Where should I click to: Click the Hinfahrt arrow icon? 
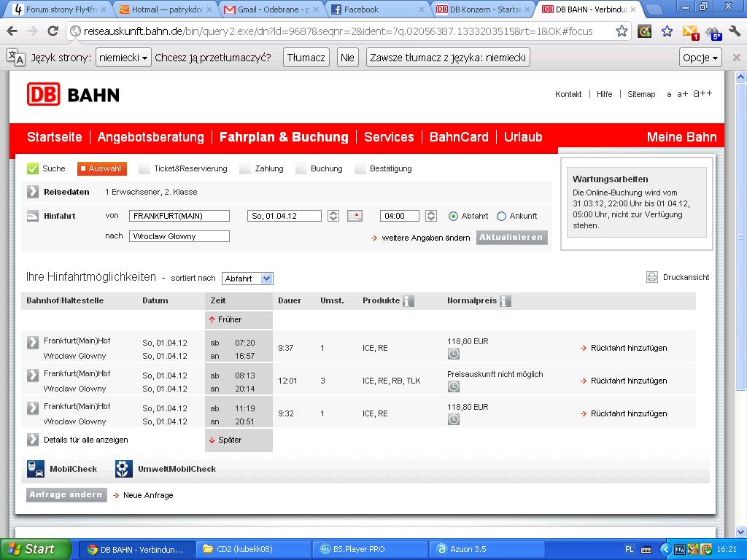pos(32,216)
